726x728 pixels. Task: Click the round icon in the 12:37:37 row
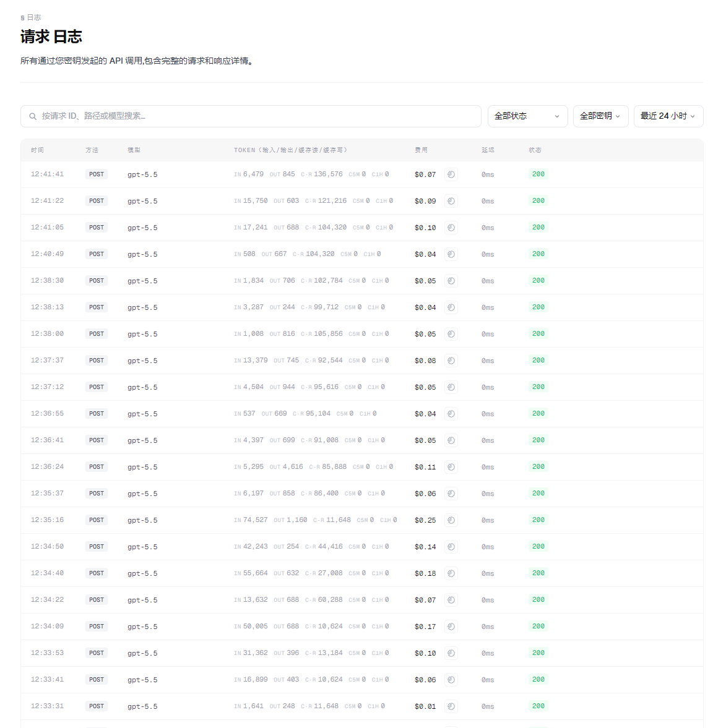click(451, 361)
